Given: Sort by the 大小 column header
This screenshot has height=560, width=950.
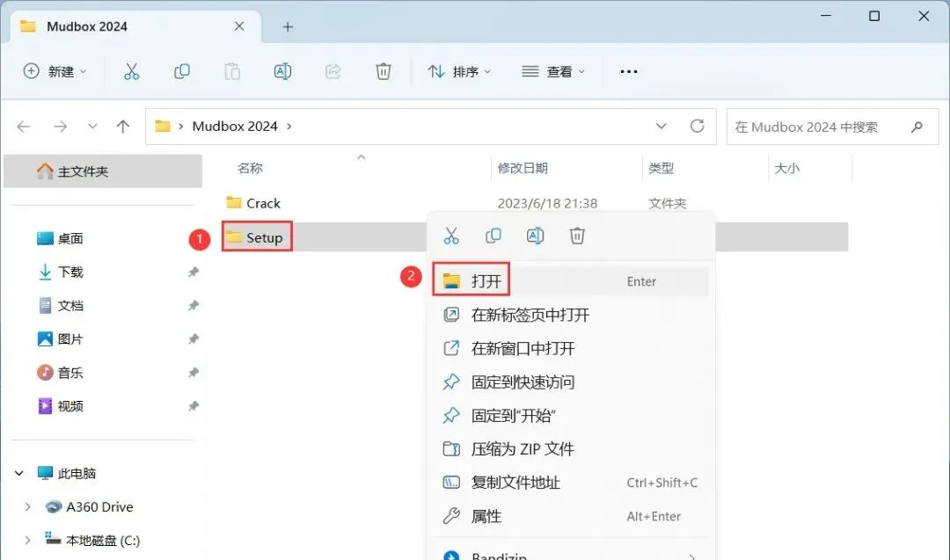Looking at the screenshot, I should tap(786, 168).
